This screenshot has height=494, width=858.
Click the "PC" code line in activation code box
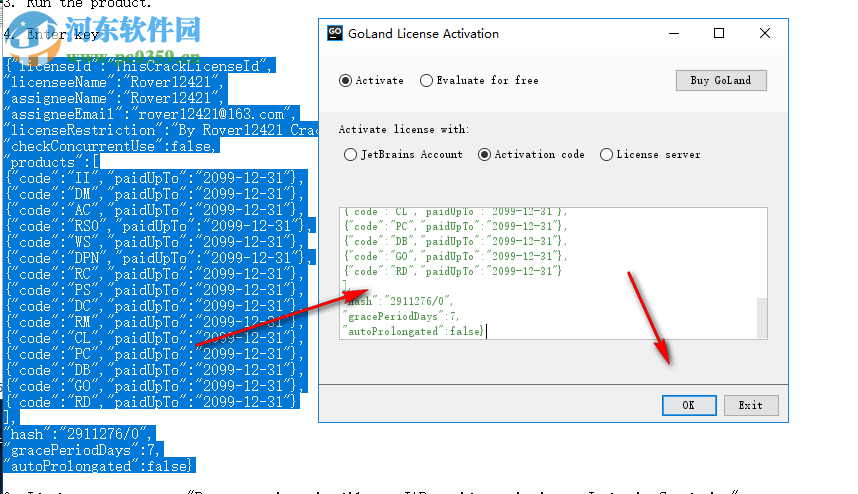point(455,226)
